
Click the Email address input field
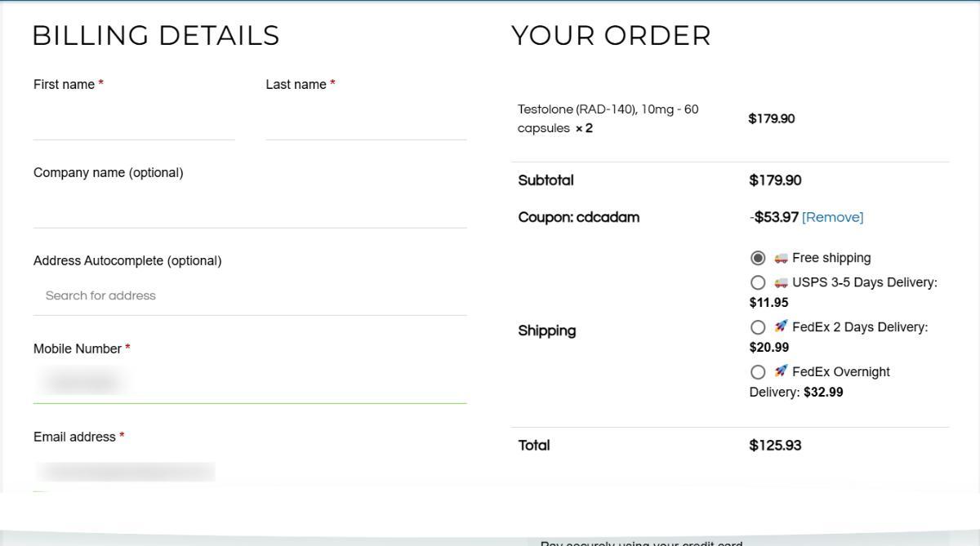coord(250,471)
